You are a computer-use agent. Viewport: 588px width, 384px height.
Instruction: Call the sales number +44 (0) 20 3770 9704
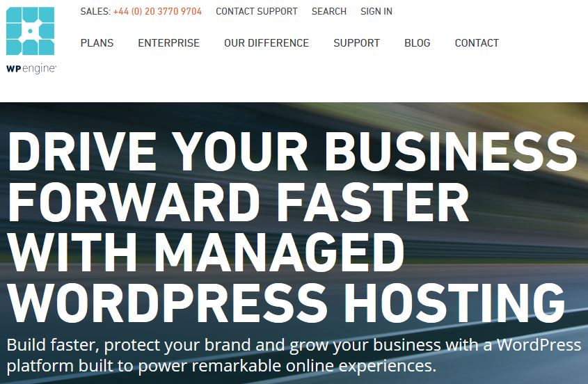[x=157, y=11]
